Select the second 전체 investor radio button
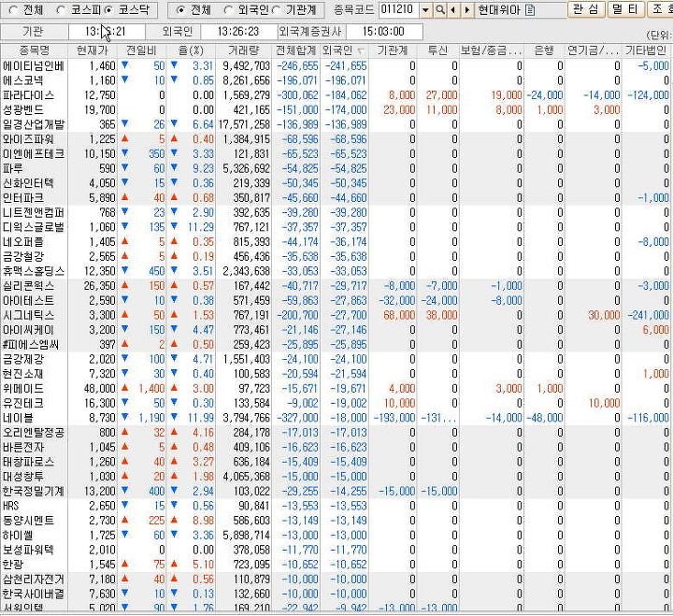 coord(180,10)
